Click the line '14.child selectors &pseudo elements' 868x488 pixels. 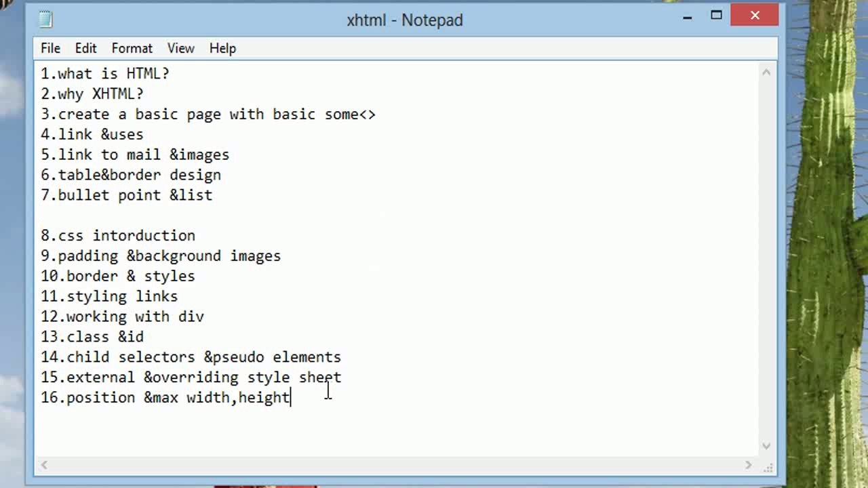tap(191, 357)
